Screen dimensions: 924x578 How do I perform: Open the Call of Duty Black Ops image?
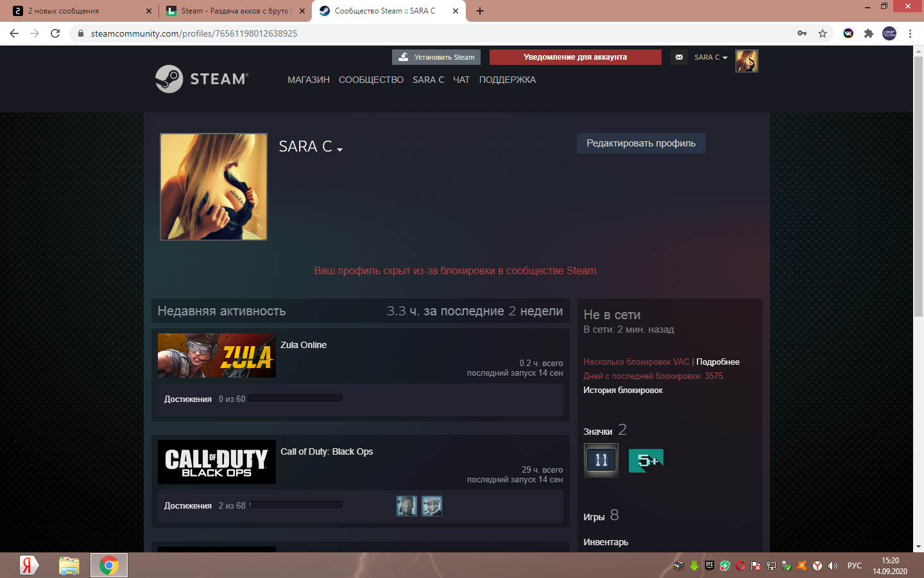point(217,462)
